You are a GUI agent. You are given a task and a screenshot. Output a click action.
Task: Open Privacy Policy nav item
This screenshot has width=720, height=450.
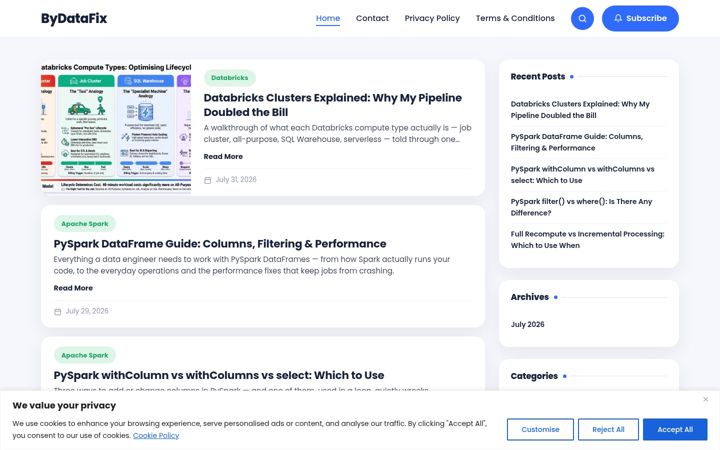tap(432, 18)
